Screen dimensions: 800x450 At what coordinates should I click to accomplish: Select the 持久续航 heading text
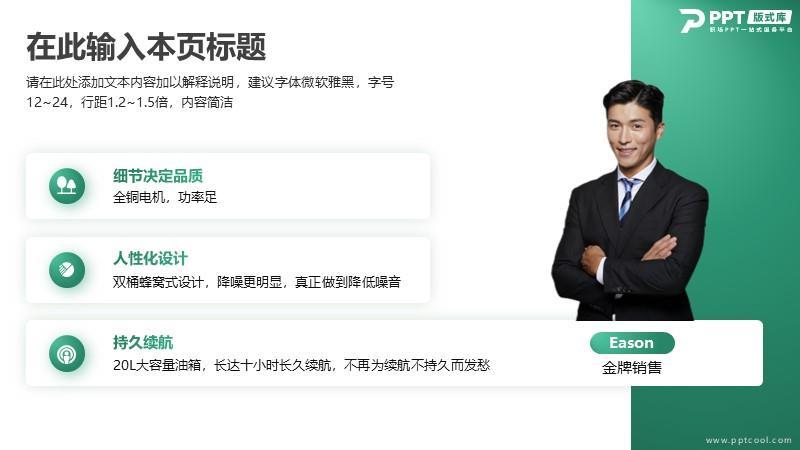coord(143,342)
